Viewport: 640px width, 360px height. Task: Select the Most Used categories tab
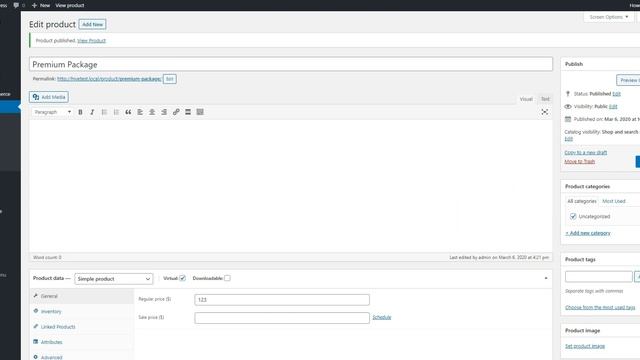point(614,201)
